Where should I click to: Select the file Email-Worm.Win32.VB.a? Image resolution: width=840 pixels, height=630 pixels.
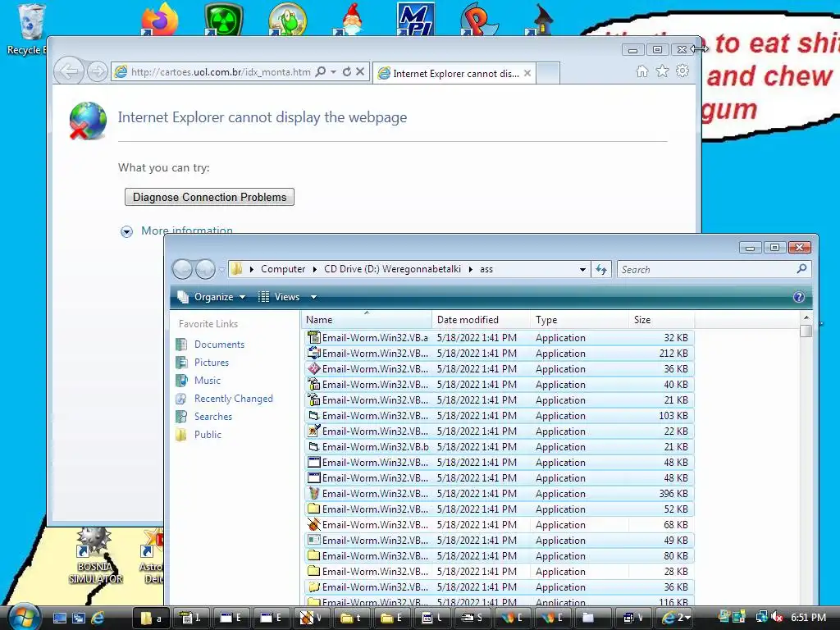click(x=500, y=338)
